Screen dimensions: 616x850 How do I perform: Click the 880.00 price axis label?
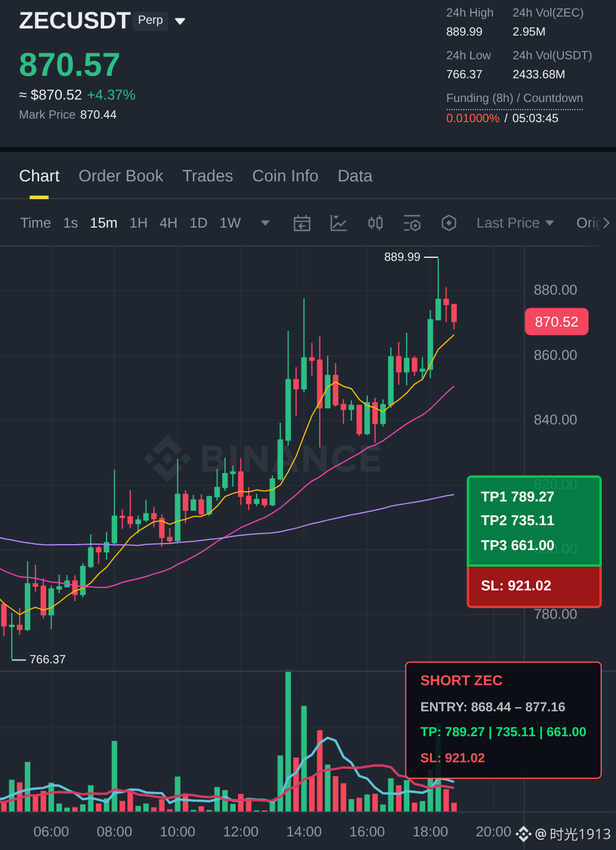556,290
